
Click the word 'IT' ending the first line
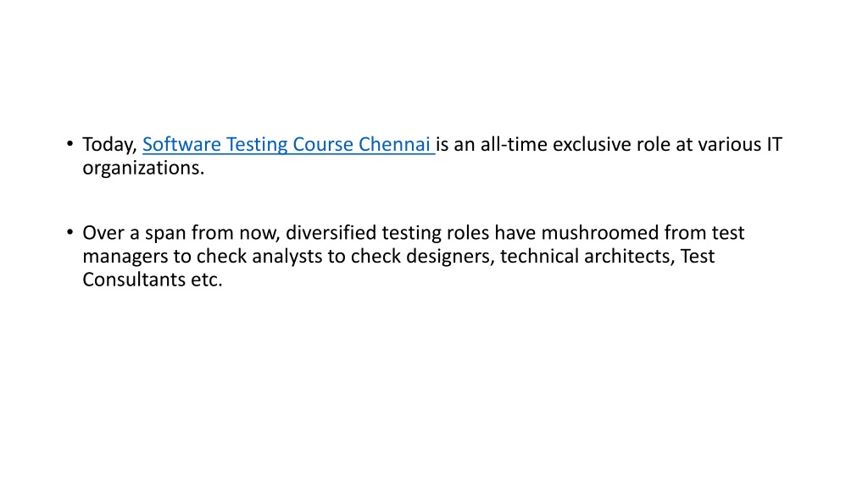(x=774, y=144)
